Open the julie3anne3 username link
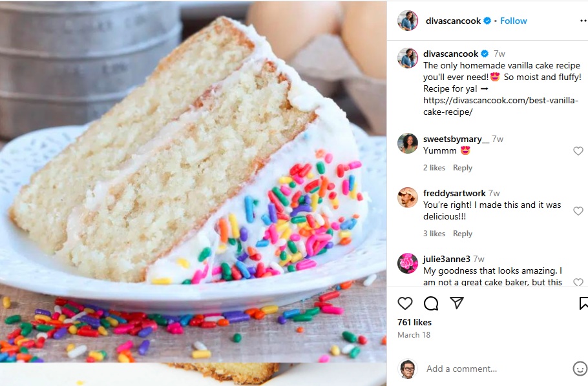The height and width of the screenshot is (386, 588). pyautogui.click(x=446, y=259)
